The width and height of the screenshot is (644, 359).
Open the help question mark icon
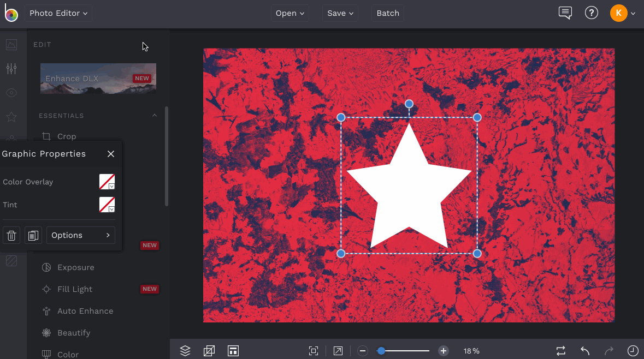[x=592, y=13]
